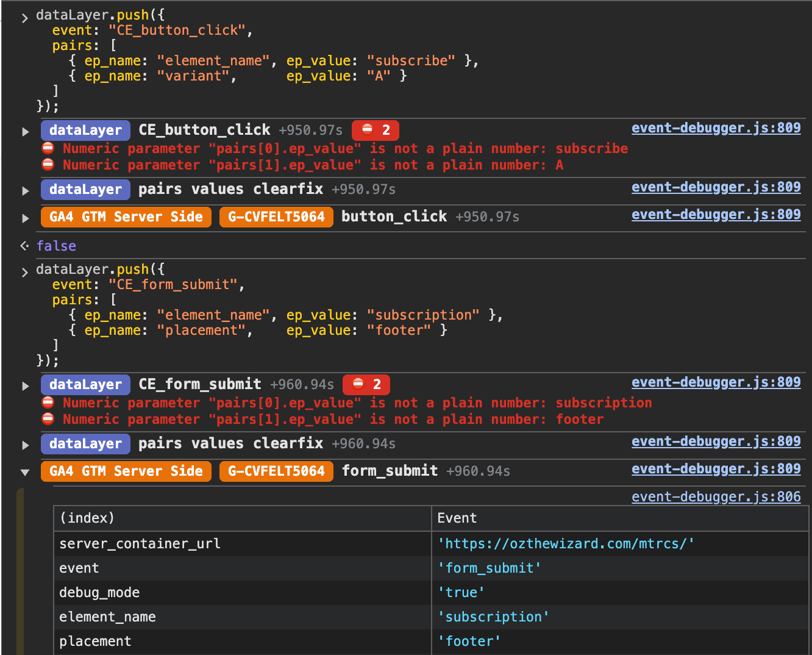Click the G-CVFELT5064 badge beside button_click
The width and height of the screenshot is (812, 655).
[276, 217]
